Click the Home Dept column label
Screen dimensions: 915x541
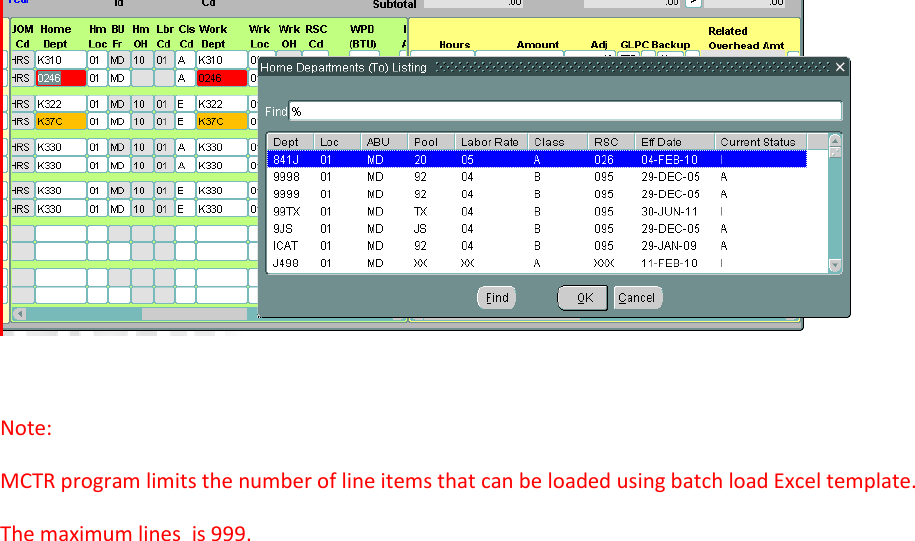55,36
